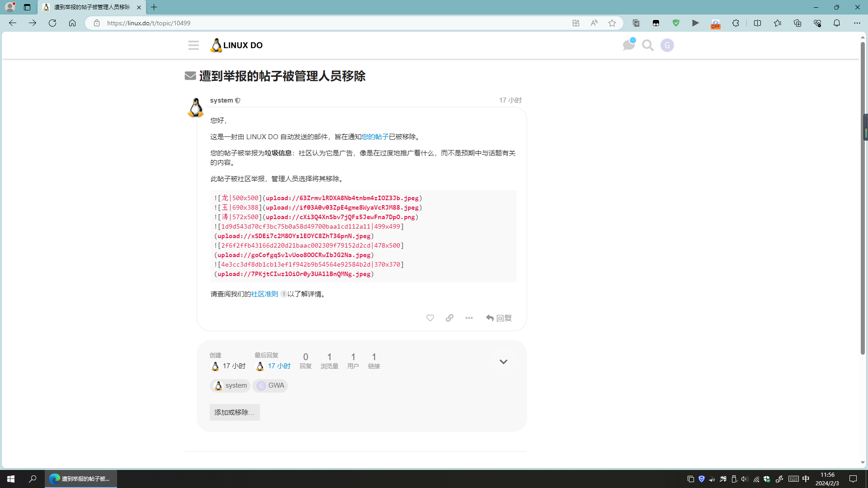Reply to the post (回复)

[x=499, y=318]
